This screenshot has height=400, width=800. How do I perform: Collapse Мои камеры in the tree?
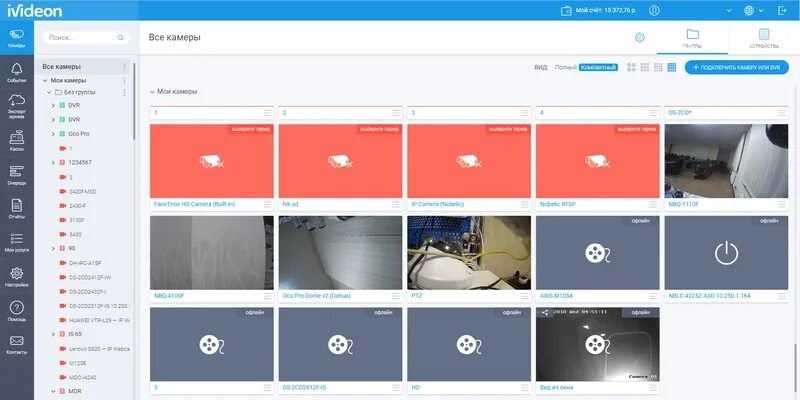[45, 81]
